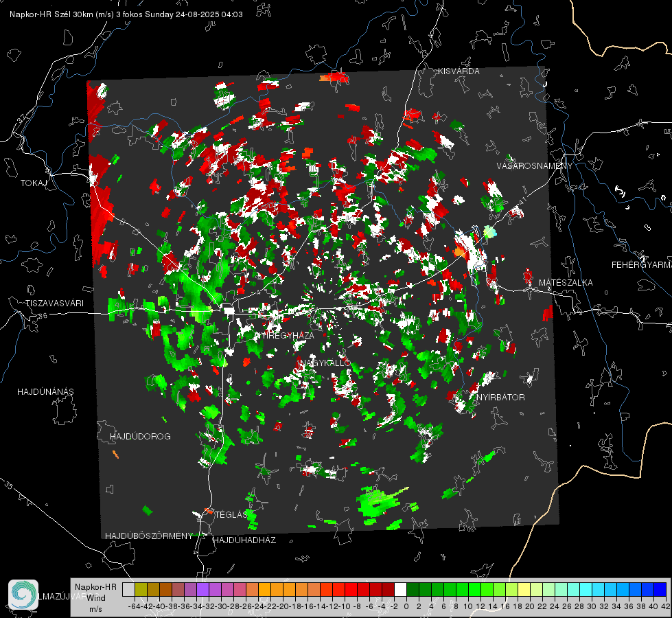Click the swirl logo icon beside the legend
This screenshot has height=618, width=672.
(23, 594)
